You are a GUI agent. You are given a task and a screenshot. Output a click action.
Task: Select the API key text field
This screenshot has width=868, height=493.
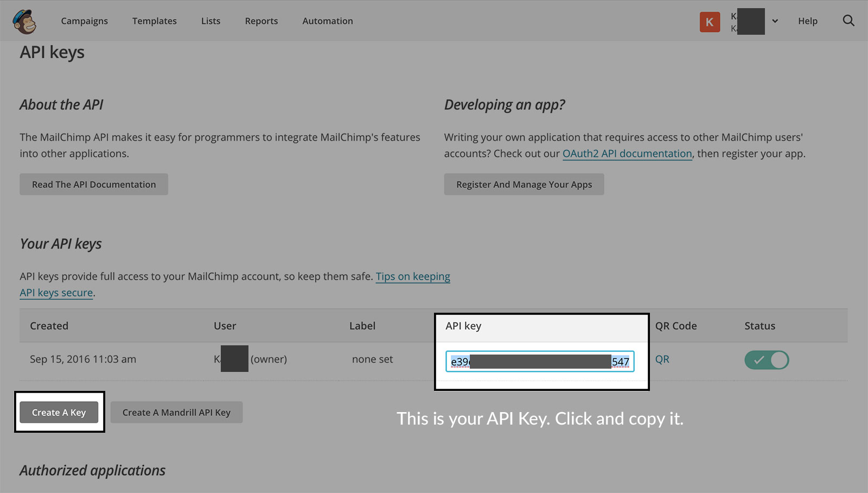(x=540, y=361)
